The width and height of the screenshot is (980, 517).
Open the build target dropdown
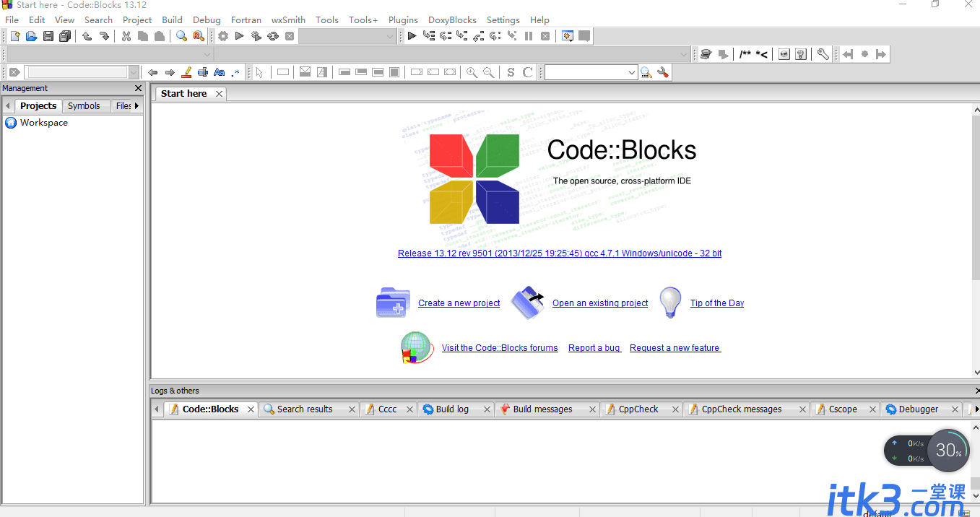[347, 36]
